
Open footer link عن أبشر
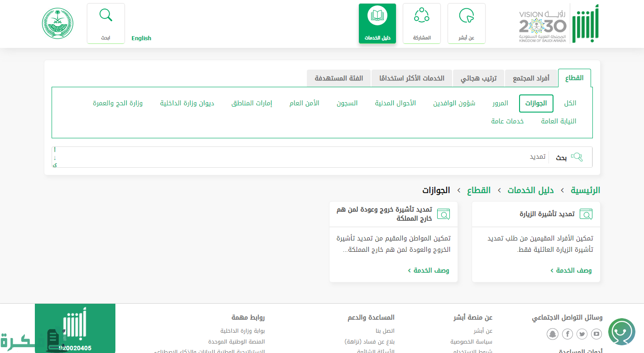(x=483, y=331)
